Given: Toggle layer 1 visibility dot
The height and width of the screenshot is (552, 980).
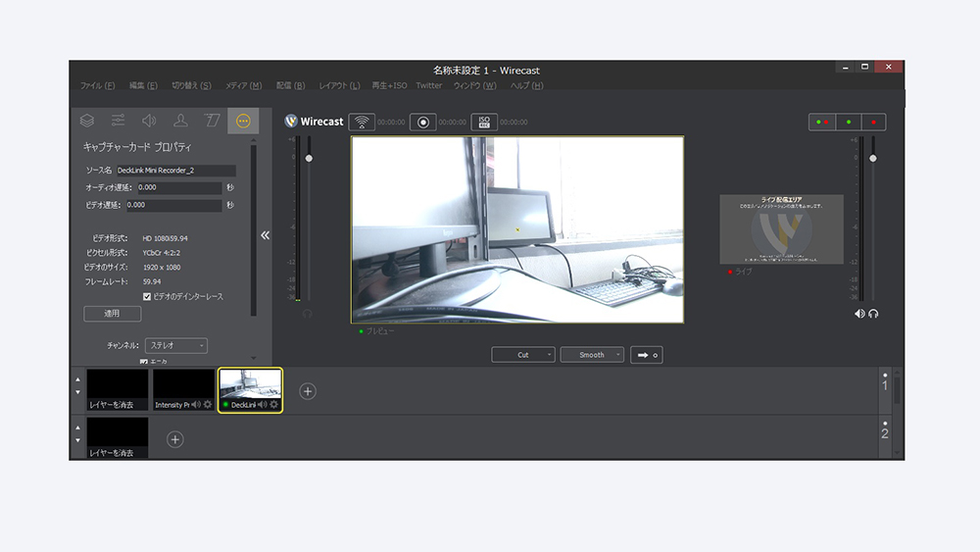Looking at the screenshot, I should point(885,376).
